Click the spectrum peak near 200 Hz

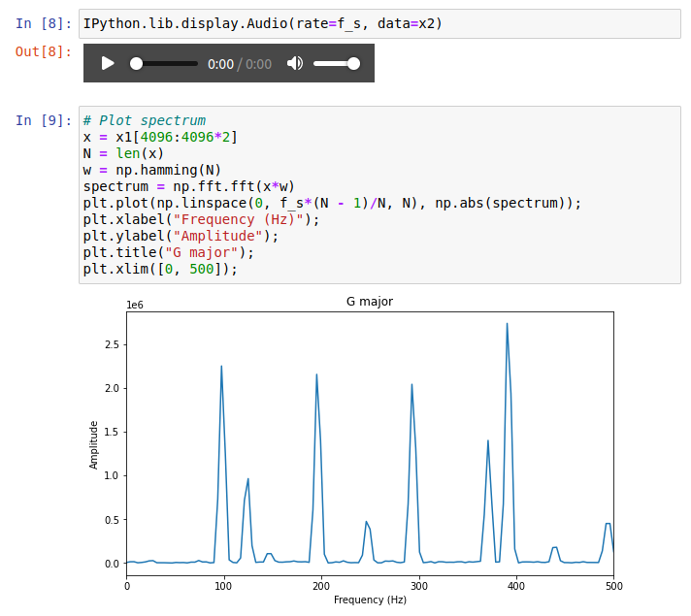[316, 375]
